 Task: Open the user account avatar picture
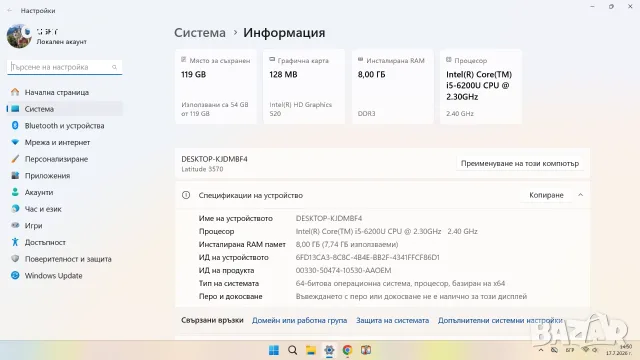pyautogui.click(x=19, y=36)
